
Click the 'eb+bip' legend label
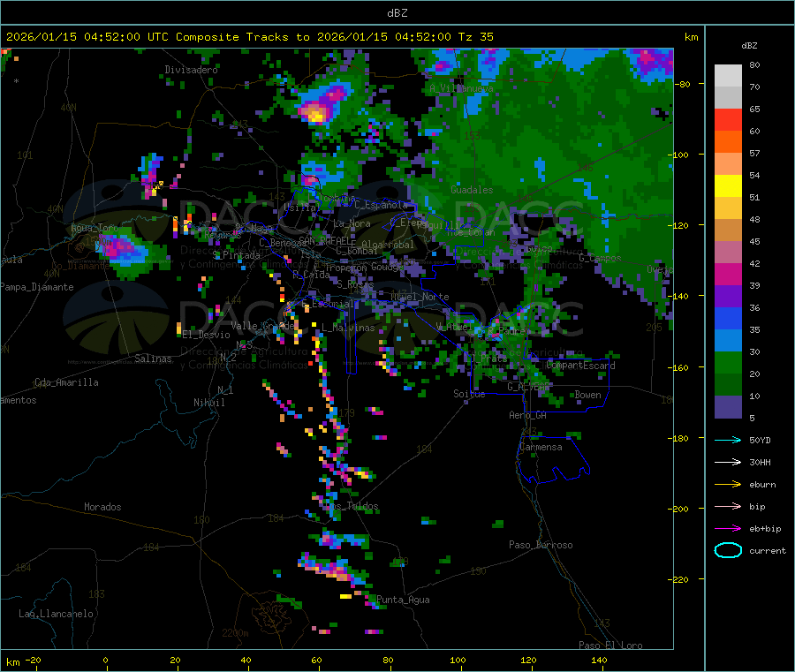pos(765,529)
